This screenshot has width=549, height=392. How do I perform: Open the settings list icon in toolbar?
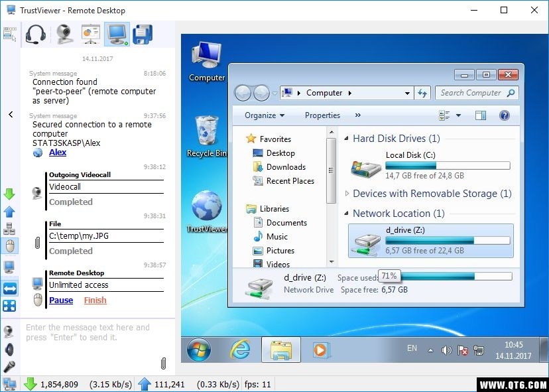(10, 34)
